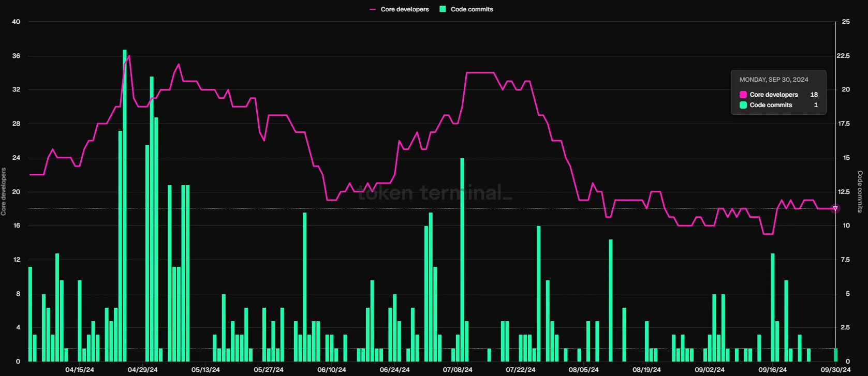Image resolution: width=868 pixels, height=376 pixels.
Task: Click the value 18 in the tooltip
Action: click(814, 95)
